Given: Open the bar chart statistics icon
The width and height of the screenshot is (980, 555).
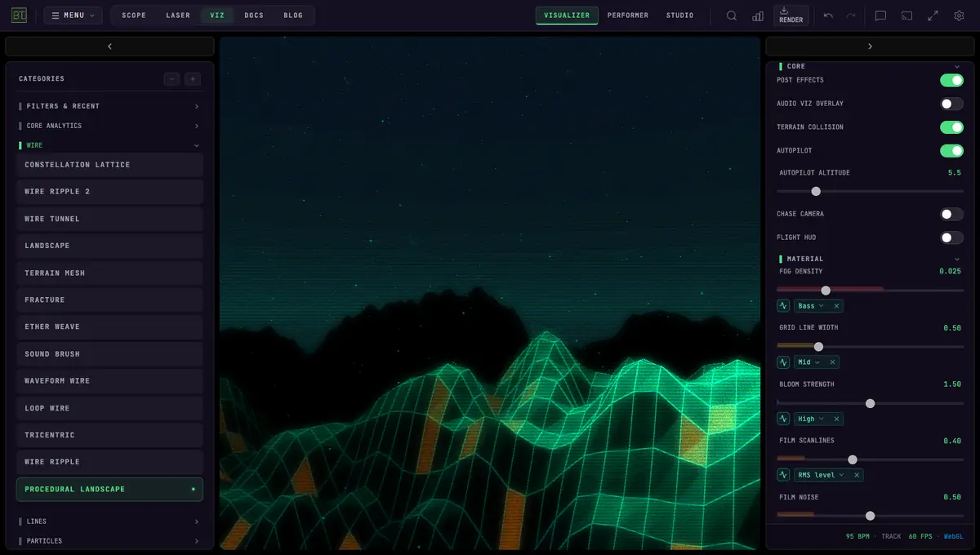Looking at the screenshot, I should pos(758,16).
